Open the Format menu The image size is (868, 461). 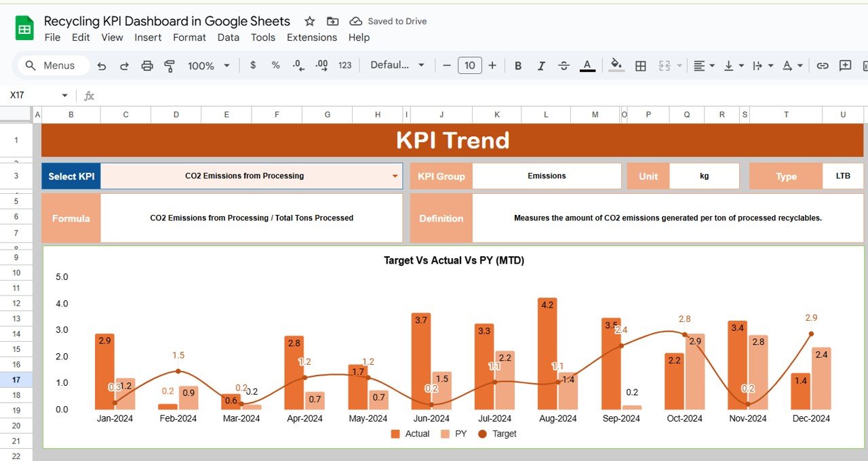point(189,37)
